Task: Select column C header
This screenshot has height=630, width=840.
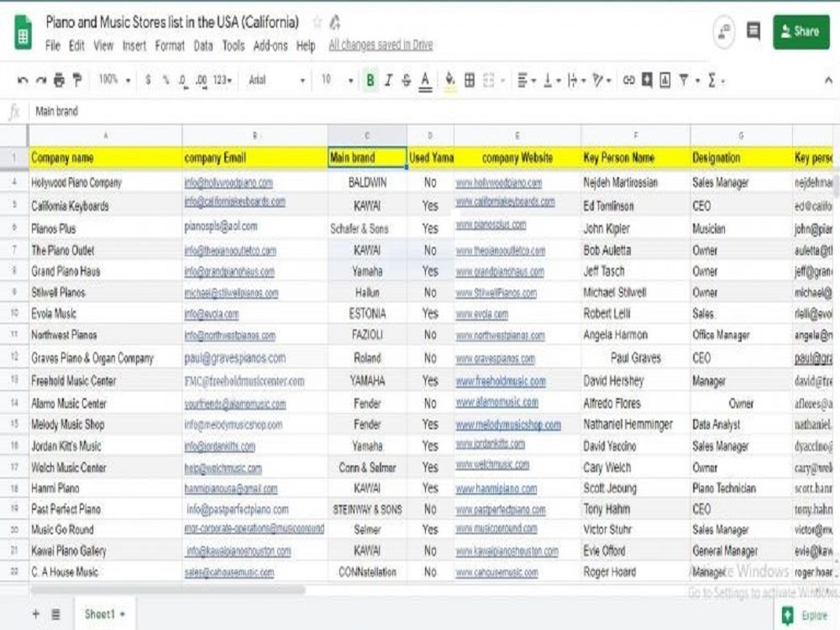Action: [367, 135]
